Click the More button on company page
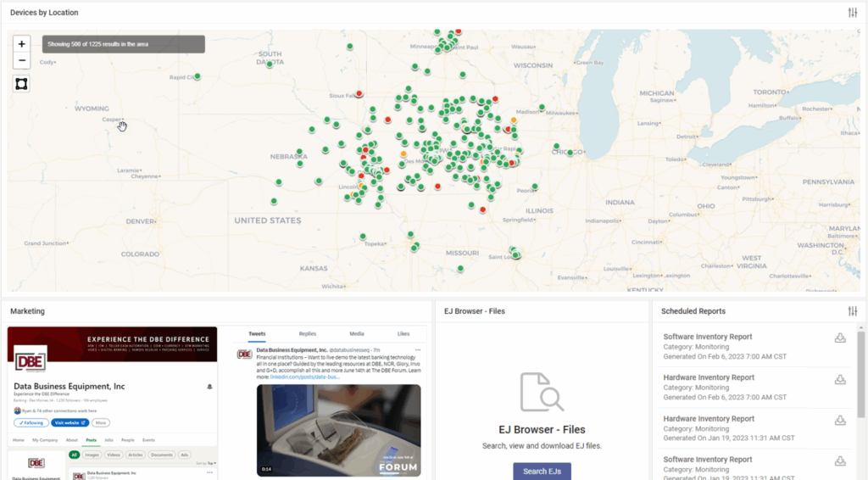 coord(101,422)
